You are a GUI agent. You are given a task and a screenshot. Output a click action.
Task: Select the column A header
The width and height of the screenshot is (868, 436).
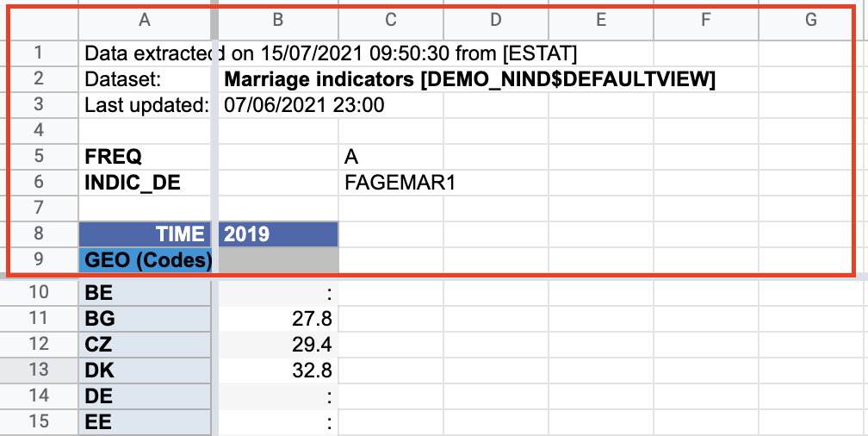(144, 20)
